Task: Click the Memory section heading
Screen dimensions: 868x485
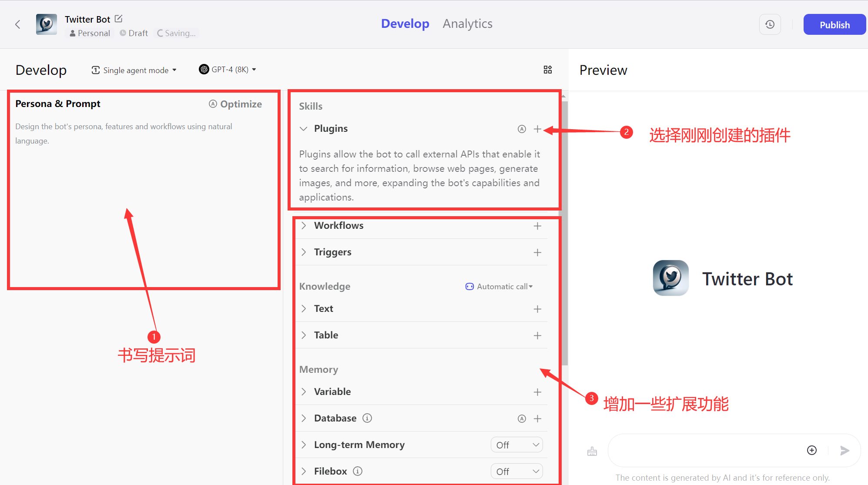Action: point(318,369)
